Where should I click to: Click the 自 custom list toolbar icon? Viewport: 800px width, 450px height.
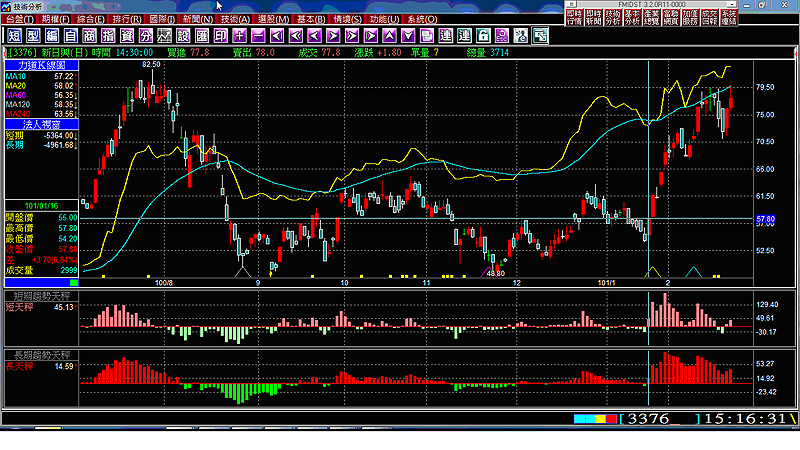click(x=71, y=36)
